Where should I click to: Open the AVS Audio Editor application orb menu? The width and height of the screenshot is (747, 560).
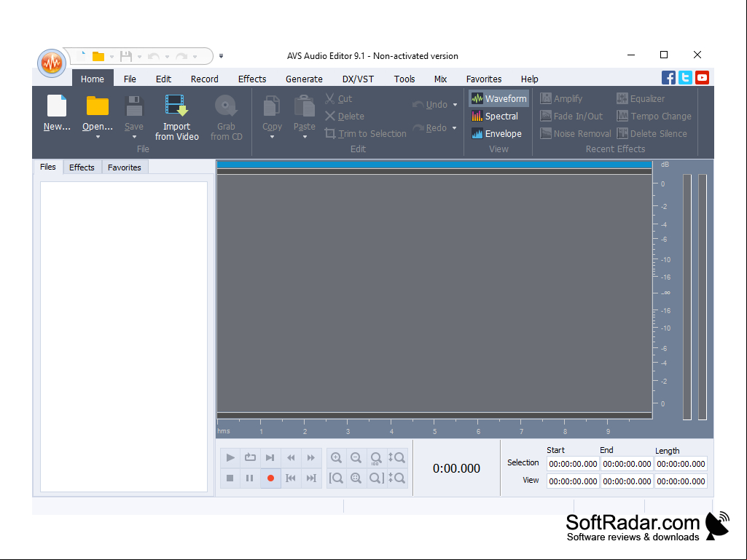52,63
